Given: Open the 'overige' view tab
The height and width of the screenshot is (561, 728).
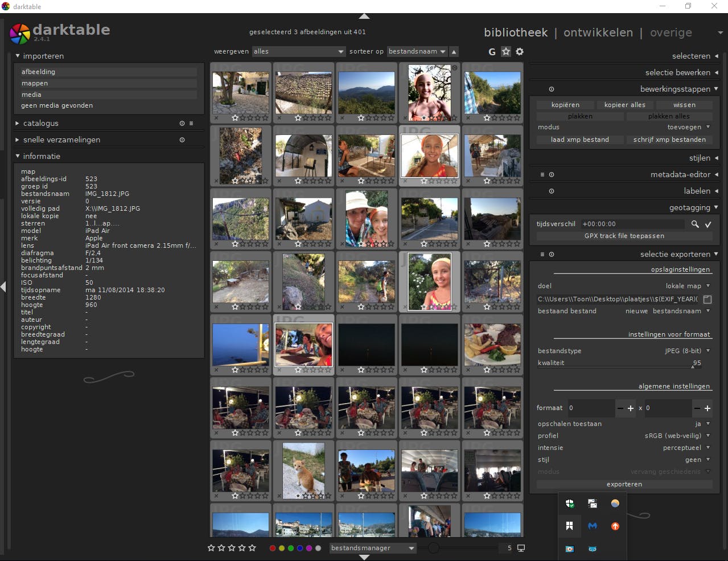Looking at the screenshot, I should coord(671,32).
